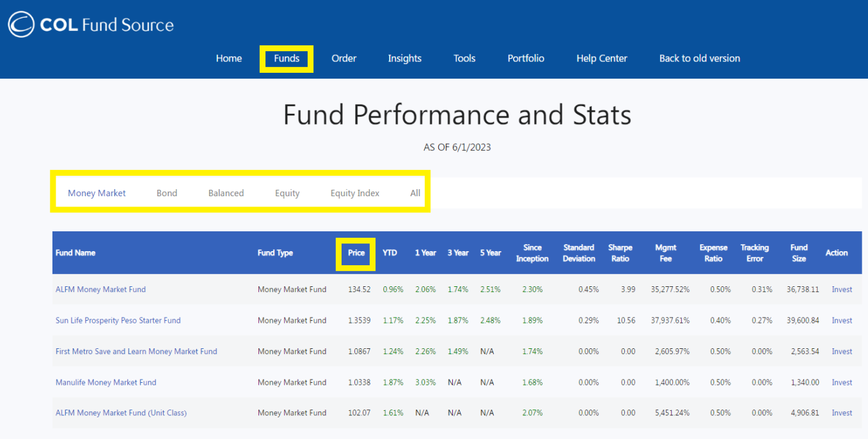Viewport: 868px width, 439px height.
Task: Sort by Sharpe Ratio column header
Action: pos(620,253)
